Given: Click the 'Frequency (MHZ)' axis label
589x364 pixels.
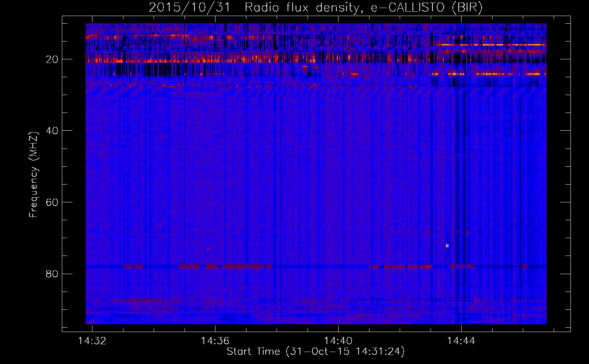Looking at the screenshot, I should tap(33, 175).
